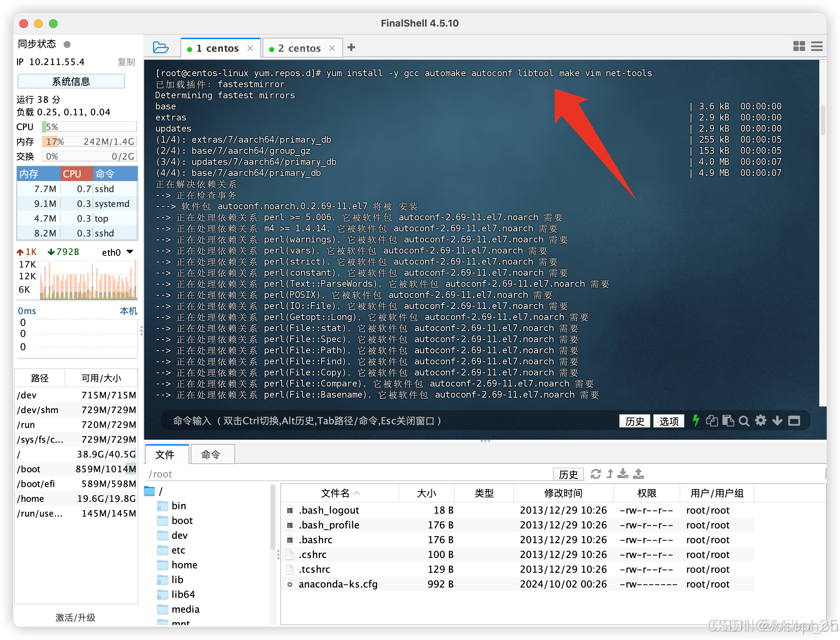
Task: Expand the etc folder in tree
Action: 171,550
